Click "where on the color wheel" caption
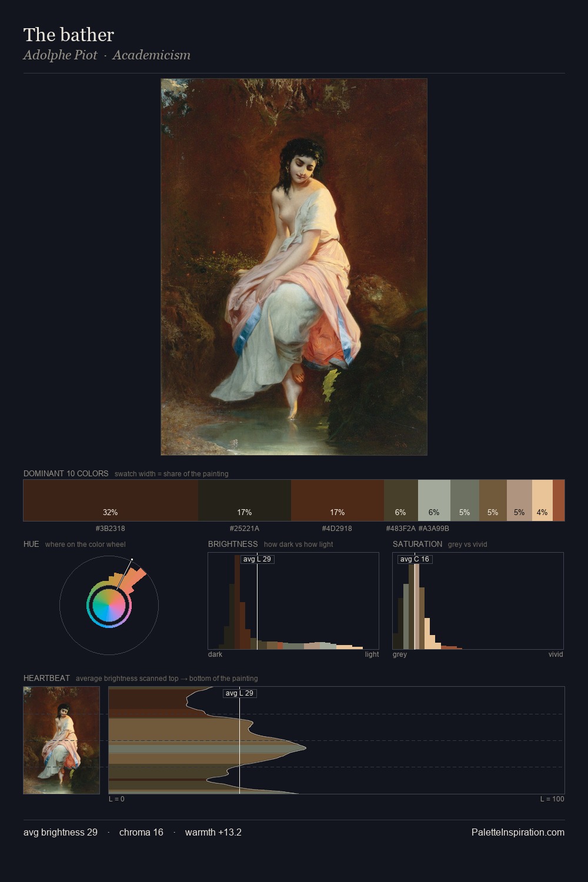The width and height of the screenshot is (588, 882). (85, 544)
